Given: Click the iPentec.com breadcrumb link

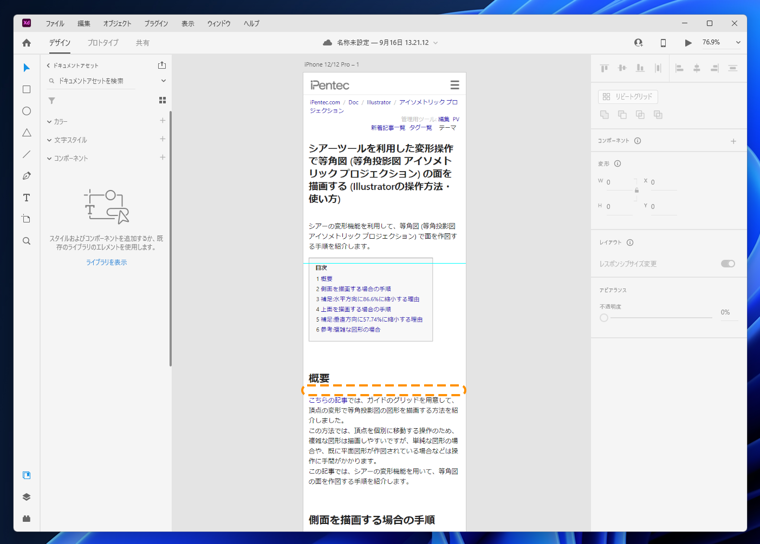Looking at the screenshot, I should pos(325,102).
